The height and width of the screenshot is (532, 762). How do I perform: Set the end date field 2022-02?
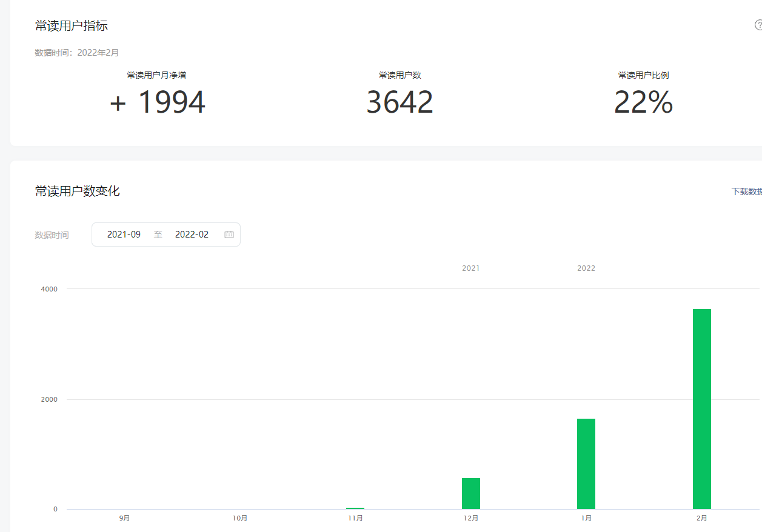point(192,234)
